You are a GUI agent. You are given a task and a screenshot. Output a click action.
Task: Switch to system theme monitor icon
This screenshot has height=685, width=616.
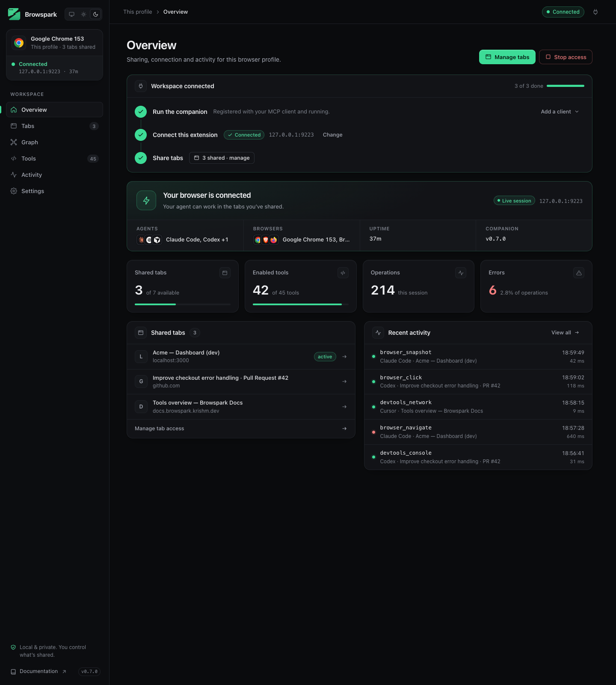click(71, 14)
